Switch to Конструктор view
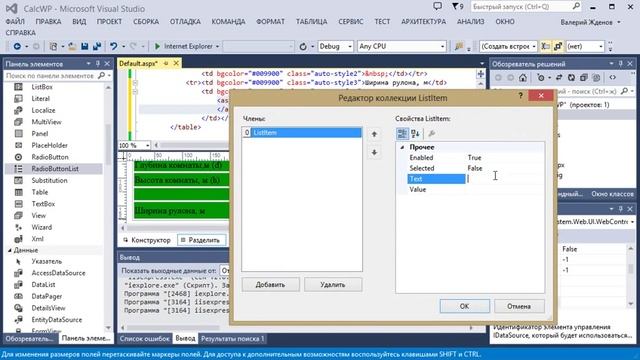The width and height of the screenshot is (640, 360). point(147,240)
